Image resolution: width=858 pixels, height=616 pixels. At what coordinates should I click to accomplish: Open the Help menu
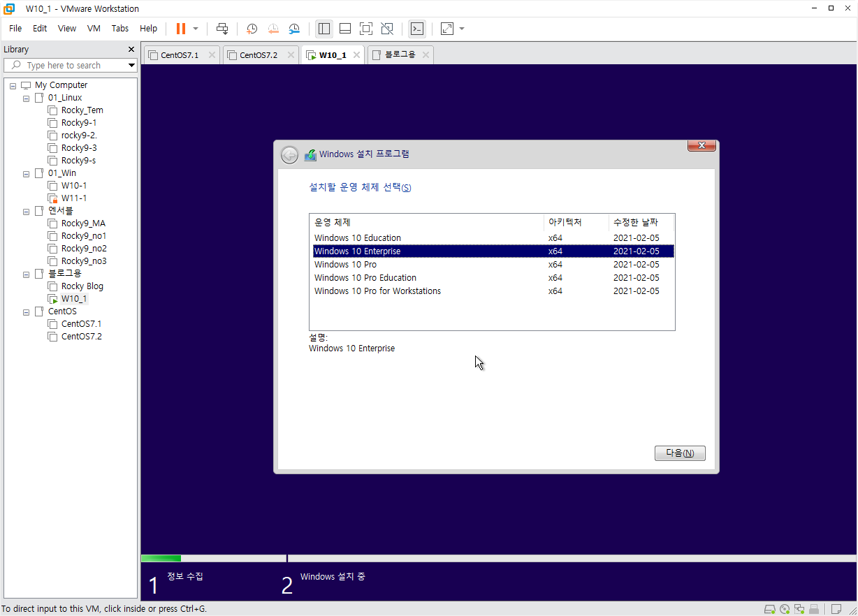coord(148,29)
